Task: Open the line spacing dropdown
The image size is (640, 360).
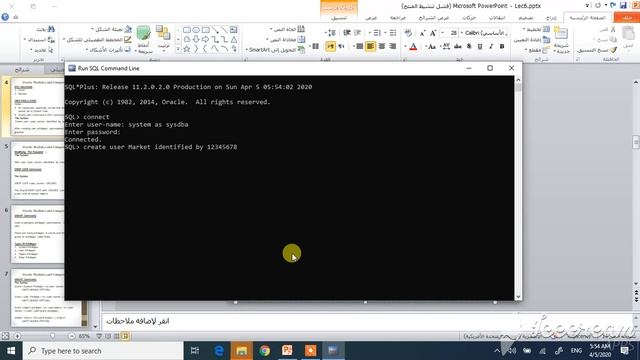Action: (330, 33)
